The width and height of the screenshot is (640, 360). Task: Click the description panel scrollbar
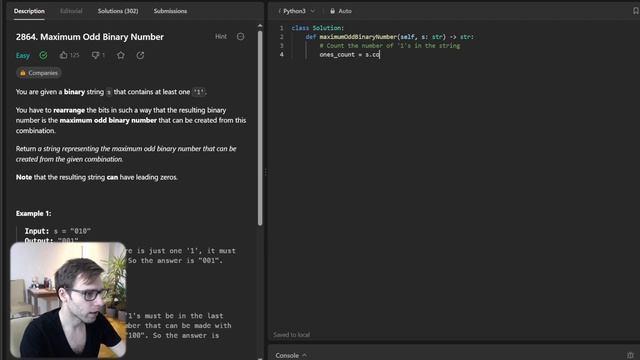pyautogui.click(x=260, y=128)
